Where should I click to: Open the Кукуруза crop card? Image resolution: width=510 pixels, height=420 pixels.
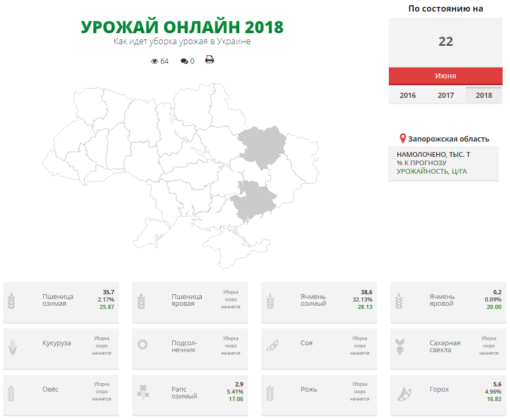tap(61, 349)
